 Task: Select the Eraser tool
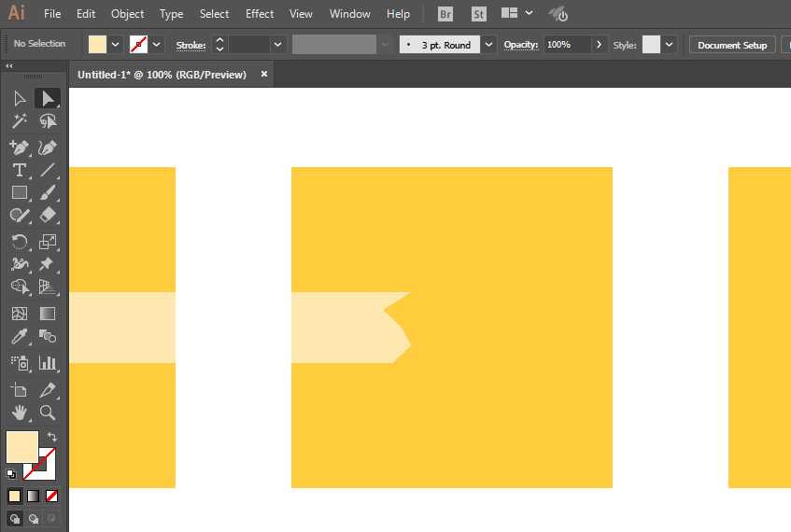coord(48,215)
